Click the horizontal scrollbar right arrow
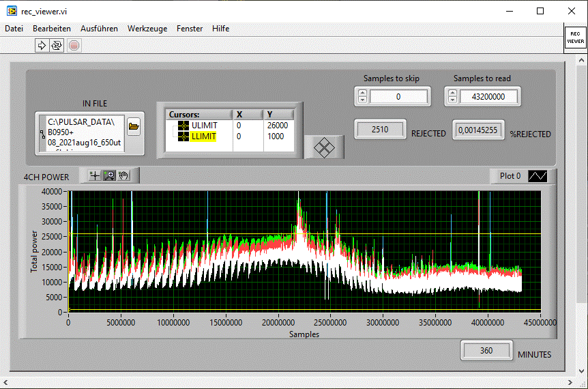Viewport: 588px width, 389px height. coord(570,383)
